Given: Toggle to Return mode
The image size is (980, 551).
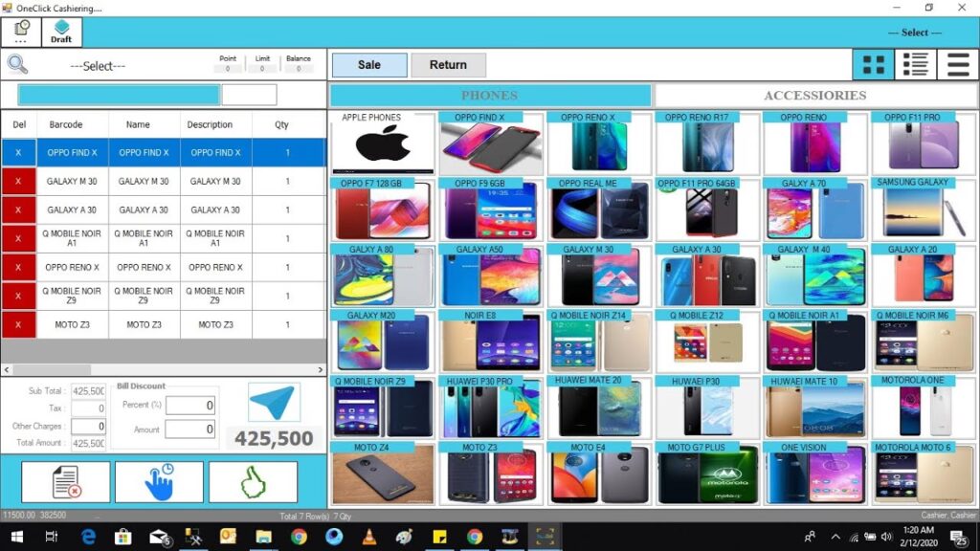Looking at the screenshot, I should click(x=448, y=65).
